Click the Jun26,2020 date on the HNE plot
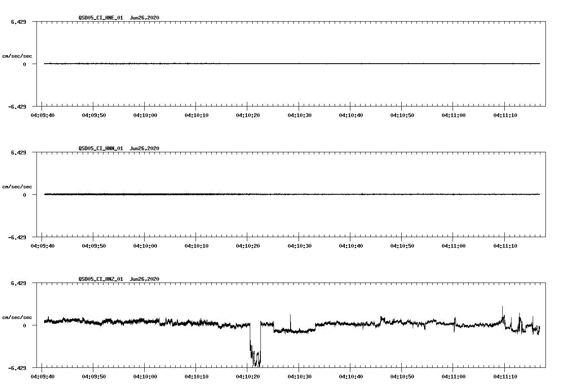 [145, 18]
